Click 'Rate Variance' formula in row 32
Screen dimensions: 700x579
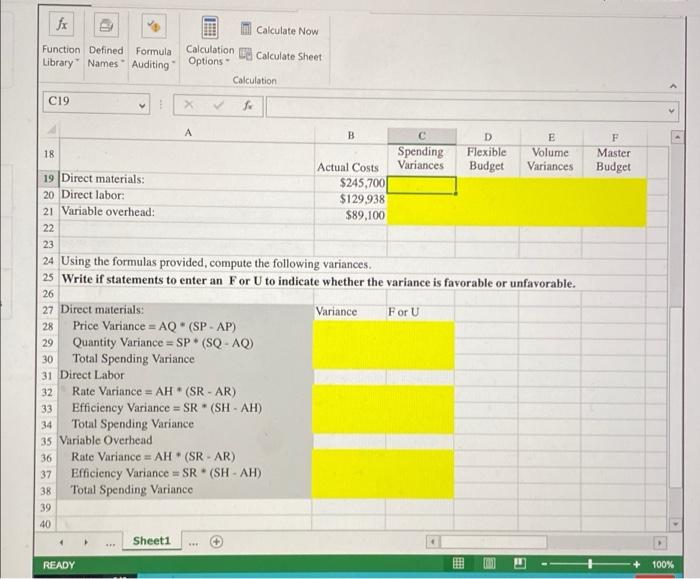click(154, 392)
